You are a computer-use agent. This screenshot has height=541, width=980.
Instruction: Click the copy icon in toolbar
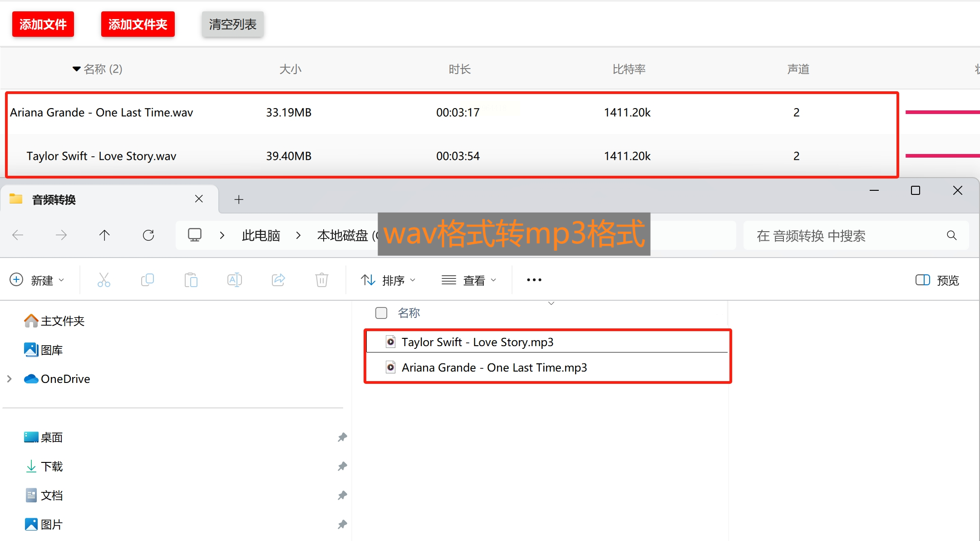(x=148, y=280)
